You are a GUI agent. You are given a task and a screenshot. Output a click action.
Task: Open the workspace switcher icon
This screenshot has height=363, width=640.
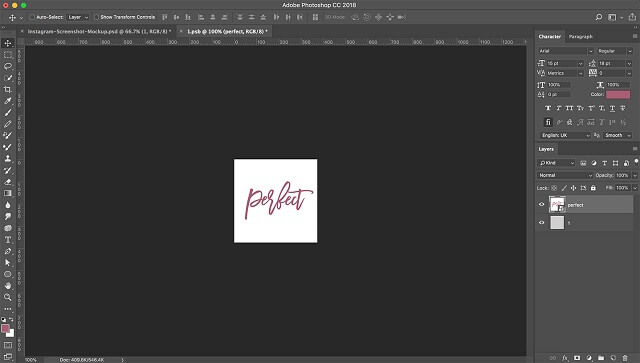coord(612,17)
